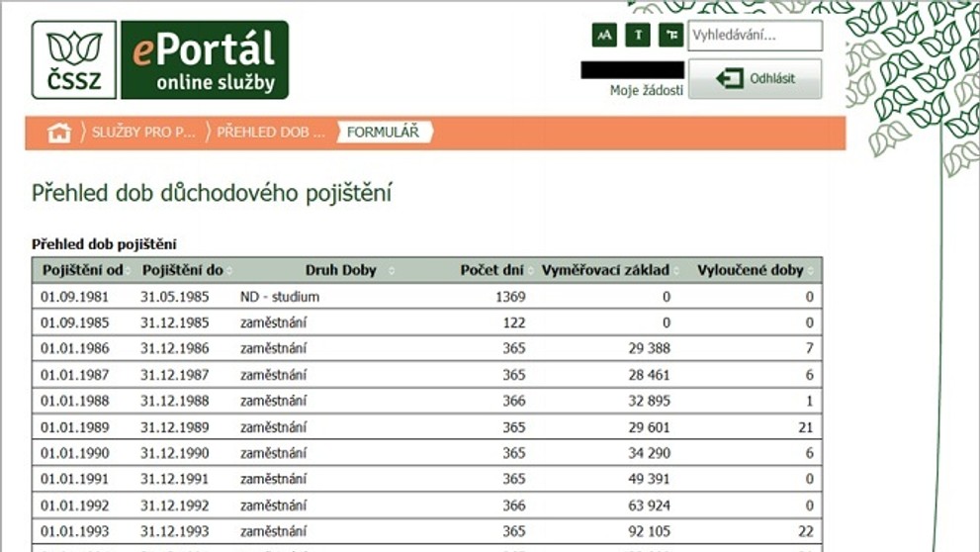Select the date cell 01.01.1988
The image size is (980, 552).
click(74, 401)
